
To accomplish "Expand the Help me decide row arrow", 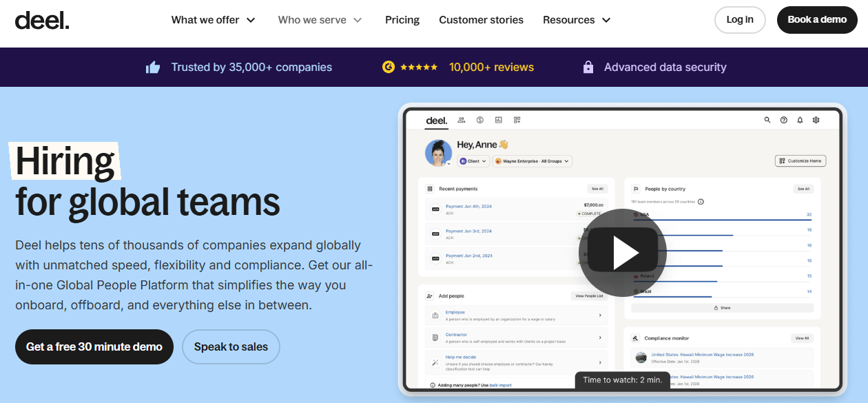I will pyautogui.click(x=600, y=362).
